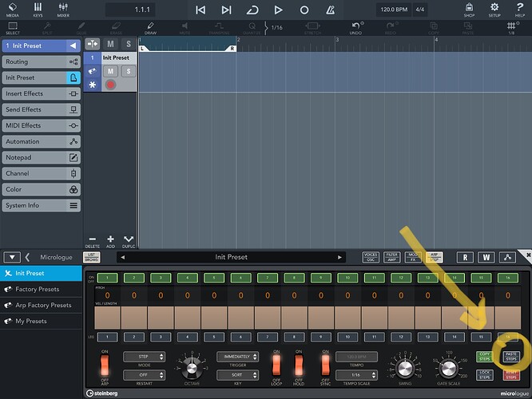The width and height of the screenshot is (532, 399).
Task: Mute track 1 Init Preset
Action: click(110, 71)
